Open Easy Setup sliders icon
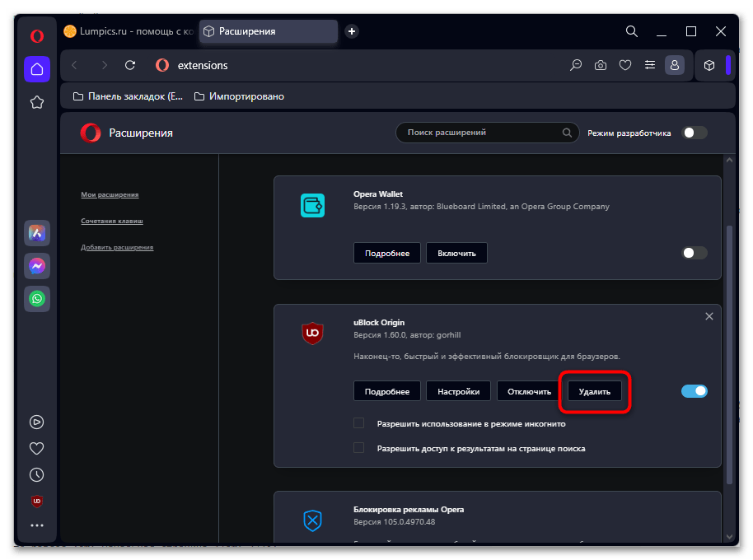753x560 pixels. point(650,65)
